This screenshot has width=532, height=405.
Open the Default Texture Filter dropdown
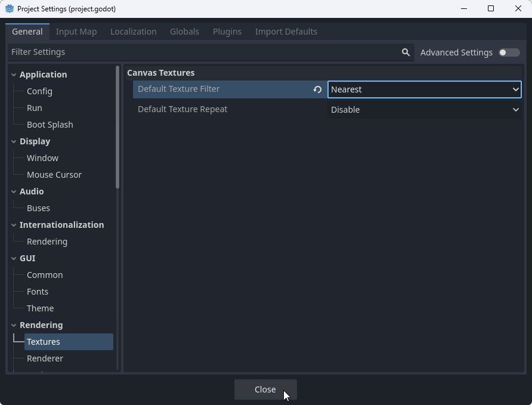424,89
